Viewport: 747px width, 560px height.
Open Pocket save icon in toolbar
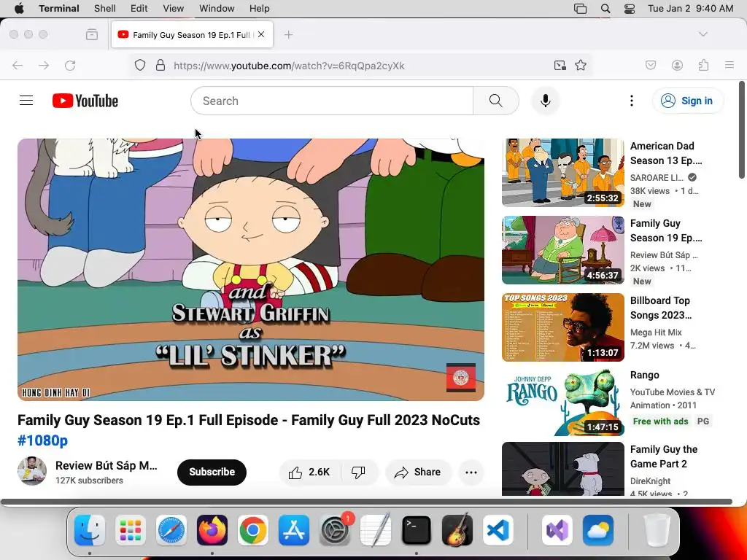pyautogui.click(x=650, y=65)
